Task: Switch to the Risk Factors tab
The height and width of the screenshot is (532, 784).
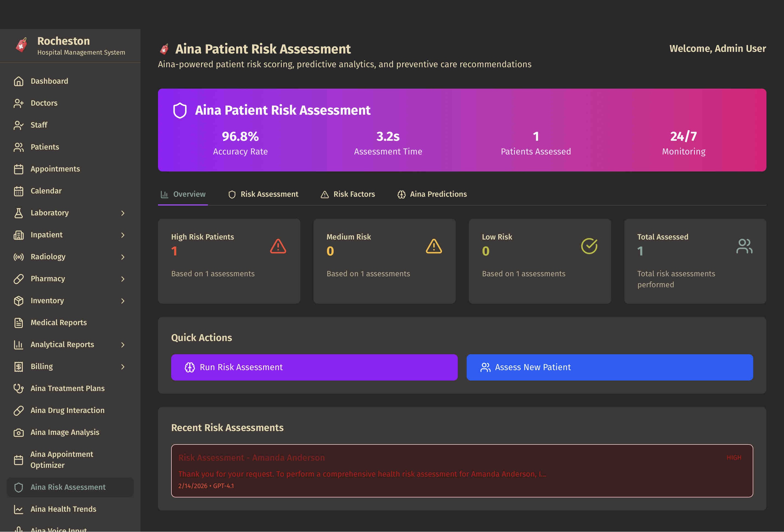Action: [x=348, y=194]
